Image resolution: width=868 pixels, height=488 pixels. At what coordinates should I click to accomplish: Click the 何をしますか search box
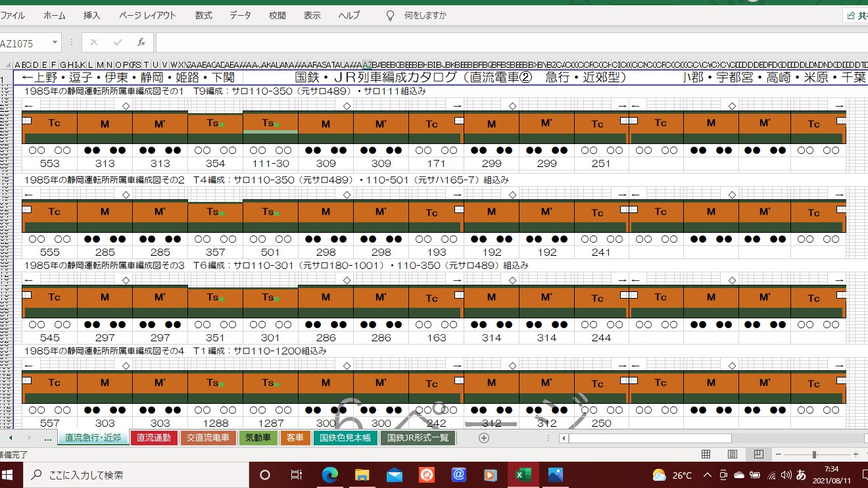pos(425,15)
